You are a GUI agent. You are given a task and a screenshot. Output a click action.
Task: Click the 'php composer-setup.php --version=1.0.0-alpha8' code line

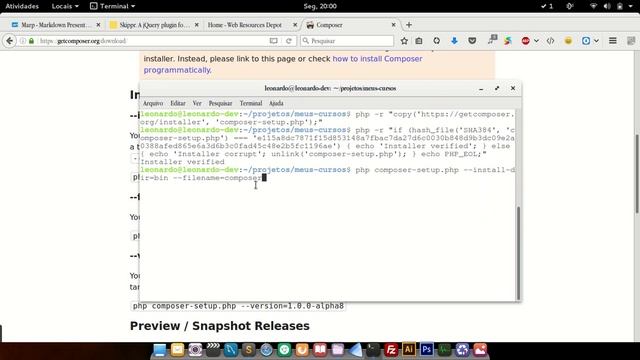click(238, 306)
